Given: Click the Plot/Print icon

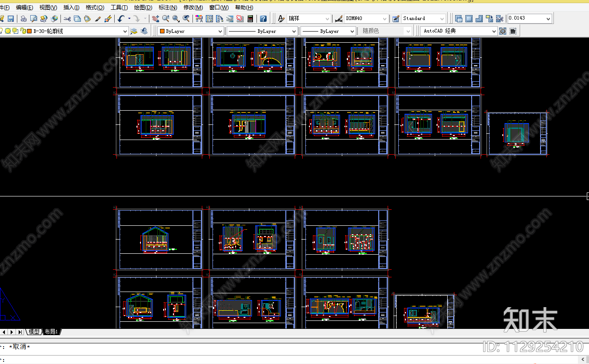Looking at the screenshot, I should pos(24,19).
